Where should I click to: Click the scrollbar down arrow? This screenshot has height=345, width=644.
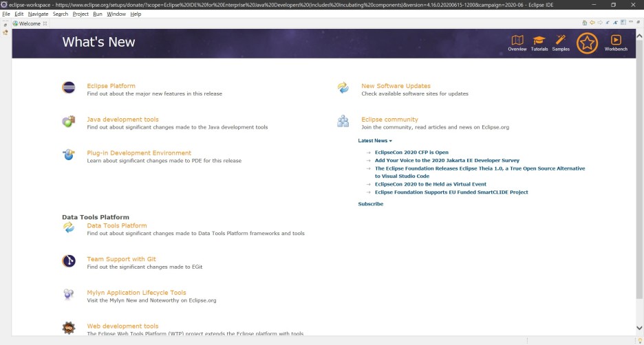click(x=639, y=328)
